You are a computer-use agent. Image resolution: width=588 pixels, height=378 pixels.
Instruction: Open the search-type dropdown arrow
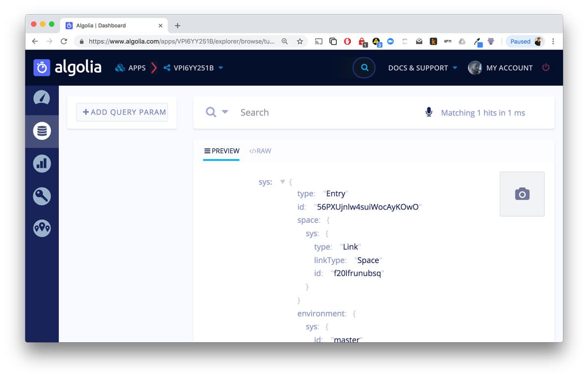[224, 112]
